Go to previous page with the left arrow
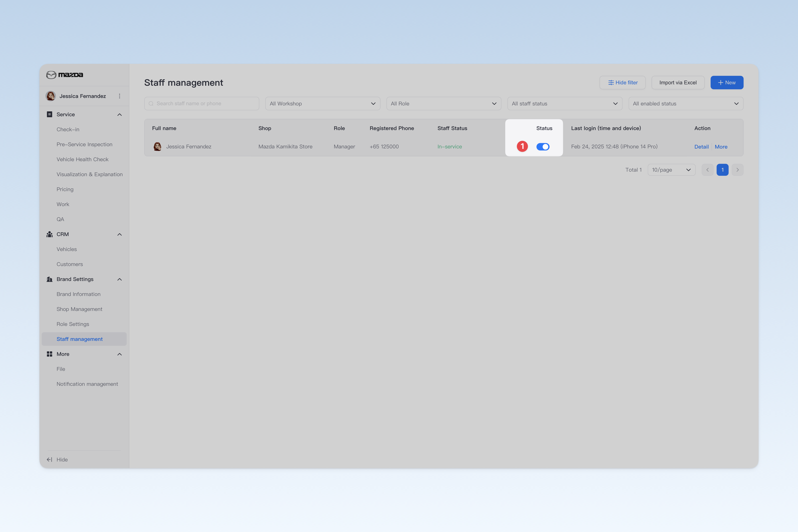The image size is (798, 532). tap(707, 170)
